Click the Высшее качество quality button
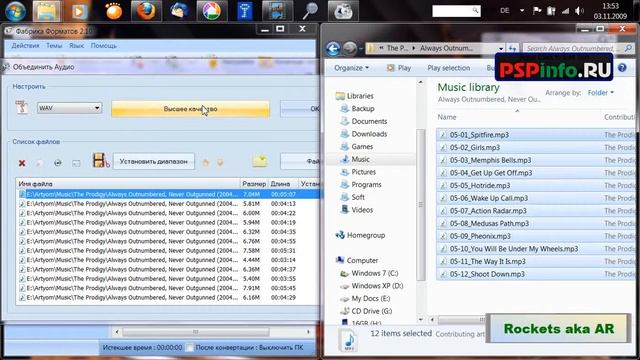 pyautogui.click(x=191, y=109)
